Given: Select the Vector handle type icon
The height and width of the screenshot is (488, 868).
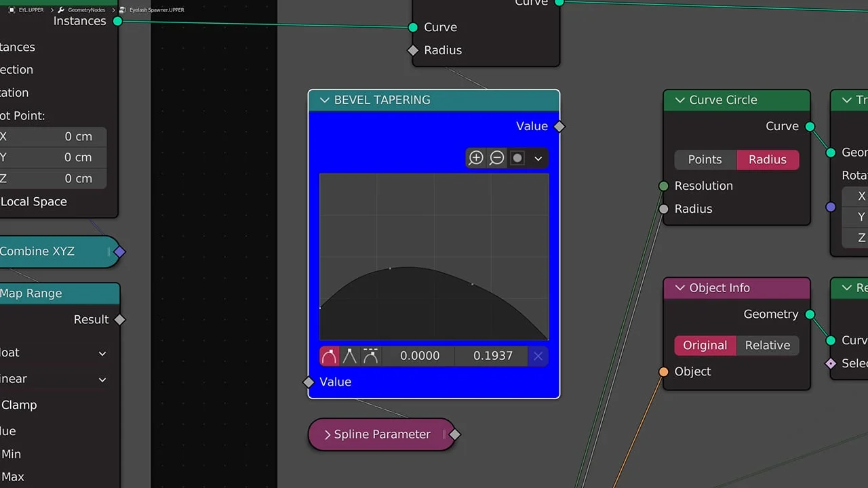Looking at the screenshot, I should pos(349,355).
